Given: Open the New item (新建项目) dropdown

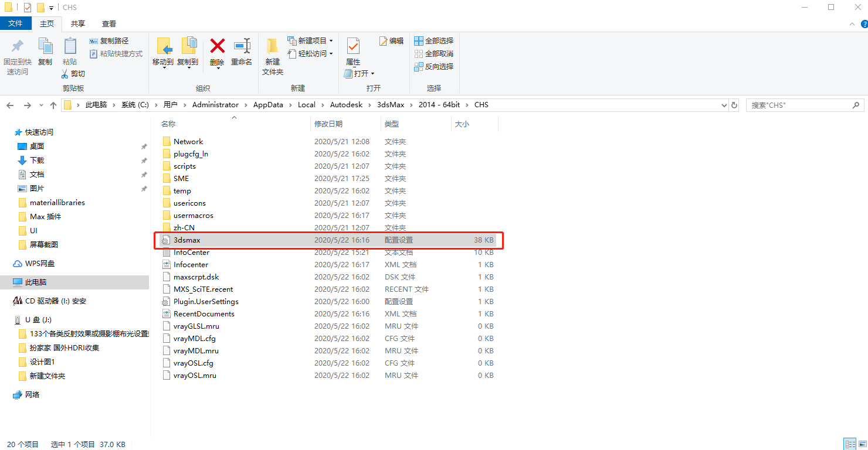Looking at the screenshot, I should click(310, 41).
